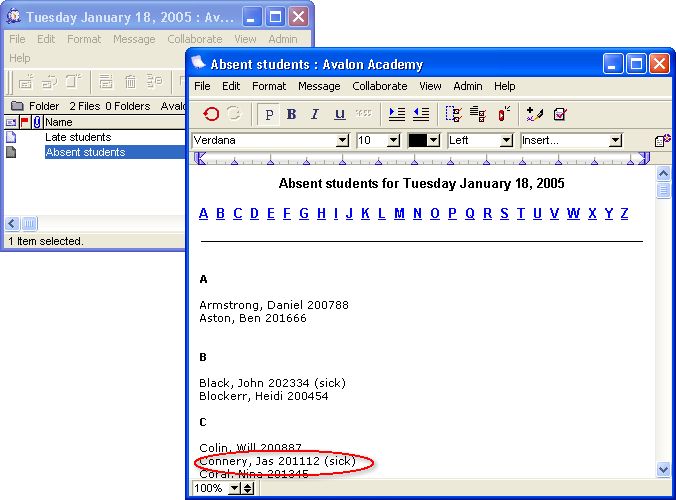Jump to letter M link
The image size is (676, 500).
(399, 213)
